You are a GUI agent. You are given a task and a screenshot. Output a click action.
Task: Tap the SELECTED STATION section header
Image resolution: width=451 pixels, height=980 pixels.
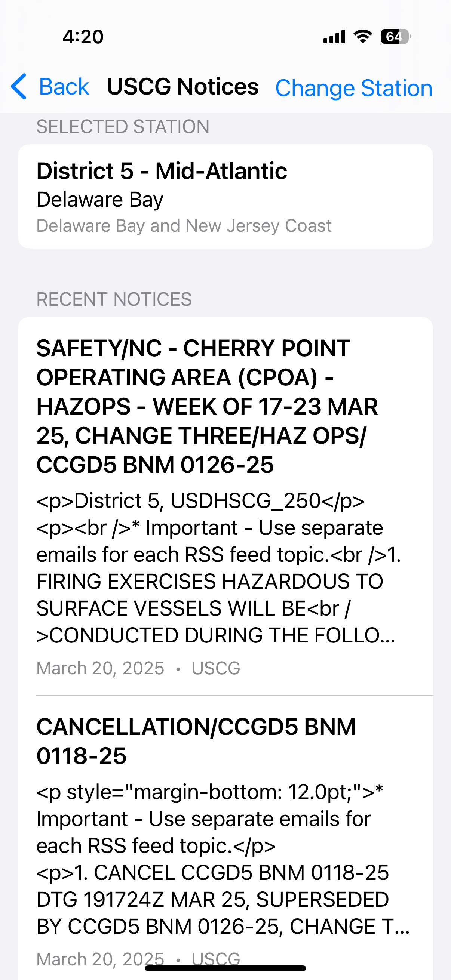123,126
